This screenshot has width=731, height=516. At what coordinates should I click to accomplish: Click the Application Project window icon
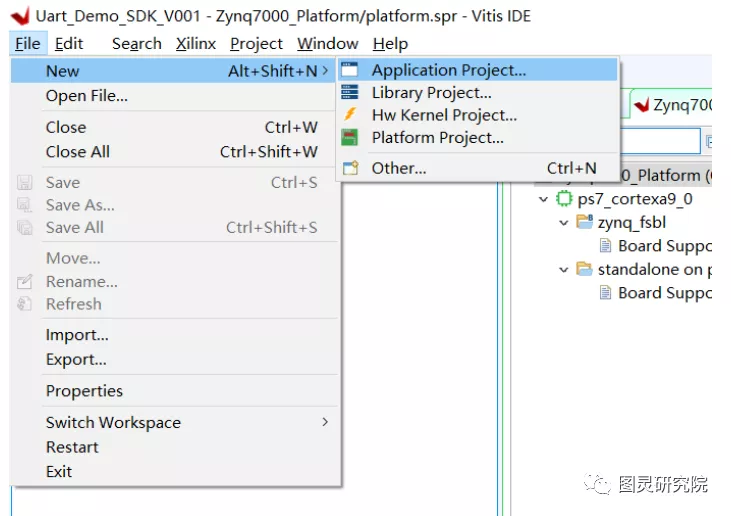350,70
